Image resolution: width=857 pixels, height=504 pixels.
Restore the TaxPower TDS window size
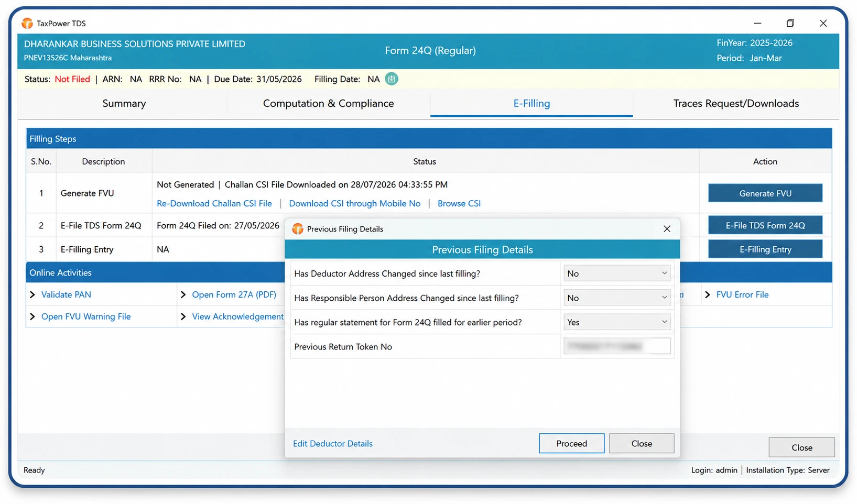coord(790,23)
